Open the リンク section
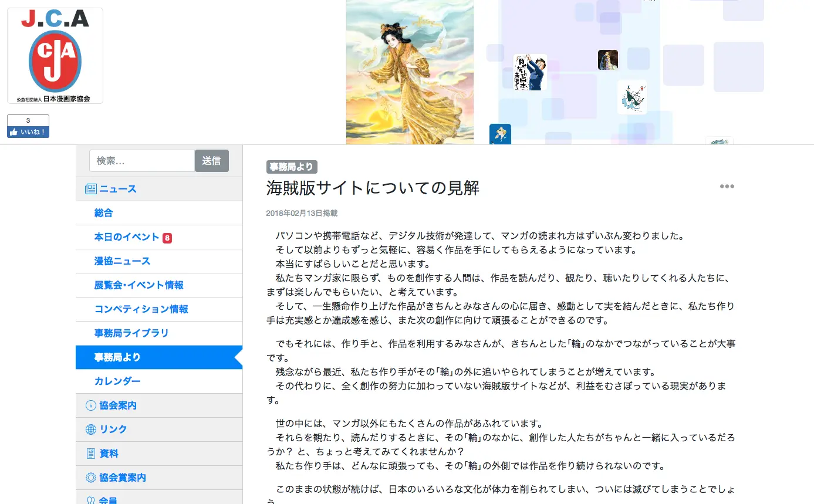The width and height of the screenshot is (814, 504). click(x=159, y=429)
